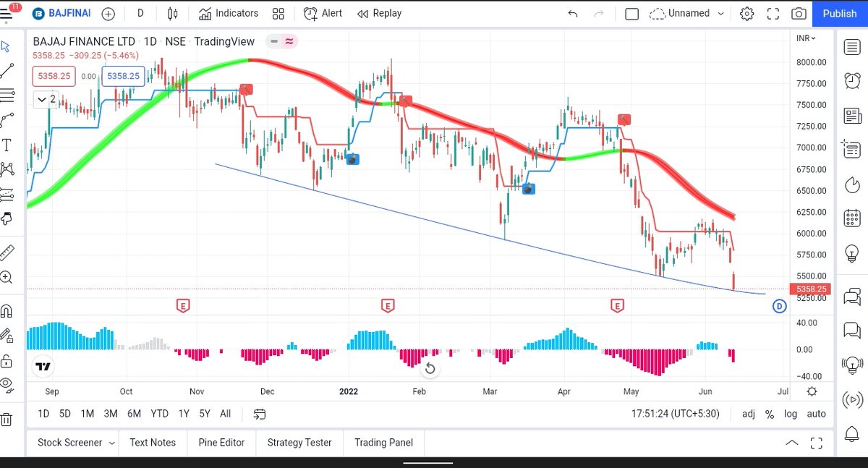Create a new Alert
The width and height of the screenshot is (868, 468).
323,13
